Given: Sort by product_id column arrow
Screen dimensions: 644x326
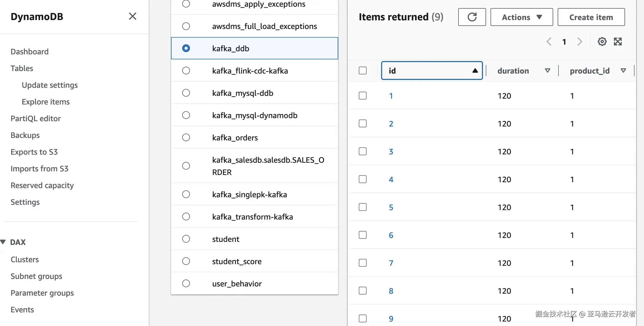Looking at the screenshot, I should coord(623,71).
